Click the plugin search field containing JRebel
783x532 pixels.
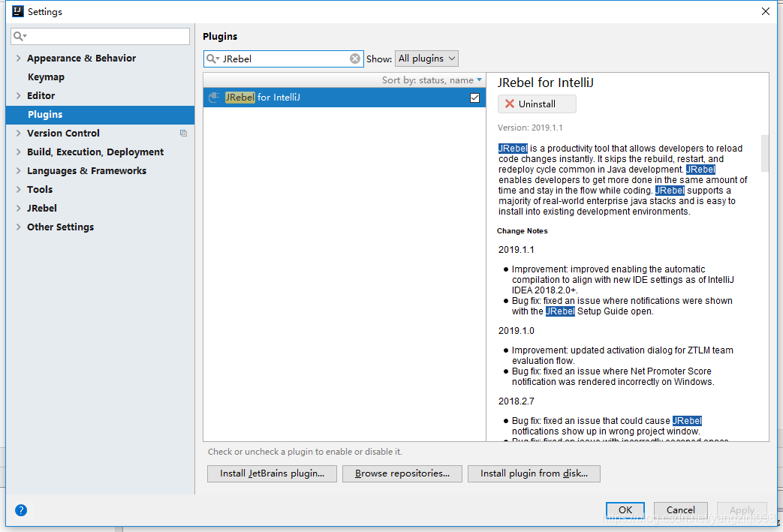[x=283, y=59]
